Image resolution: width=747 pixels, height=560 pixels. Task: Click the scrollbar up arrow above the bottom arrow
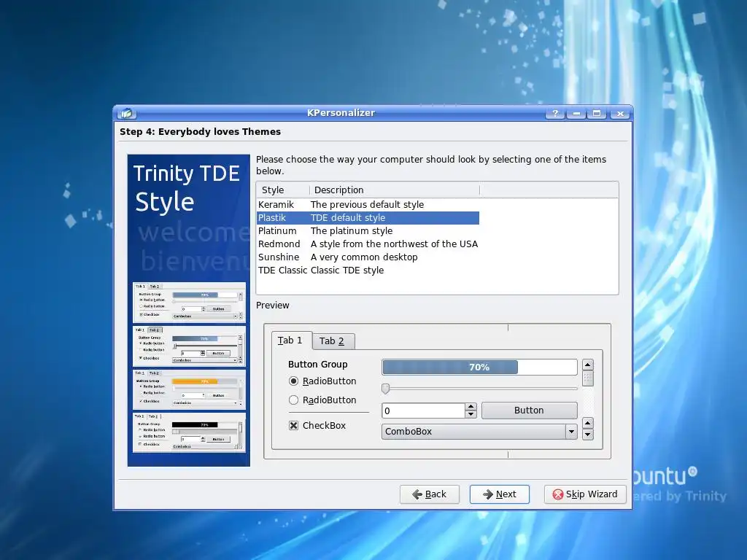[588, 423]
